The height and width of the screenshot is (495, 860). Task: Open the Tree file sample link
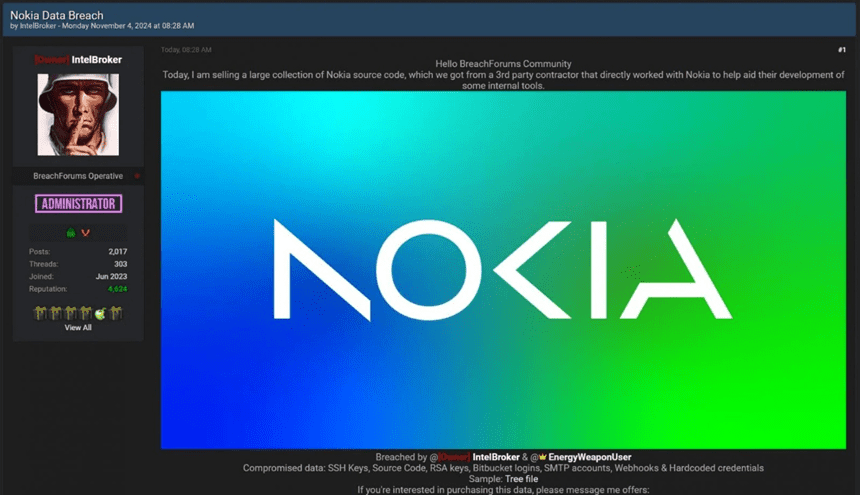[520, 479]
